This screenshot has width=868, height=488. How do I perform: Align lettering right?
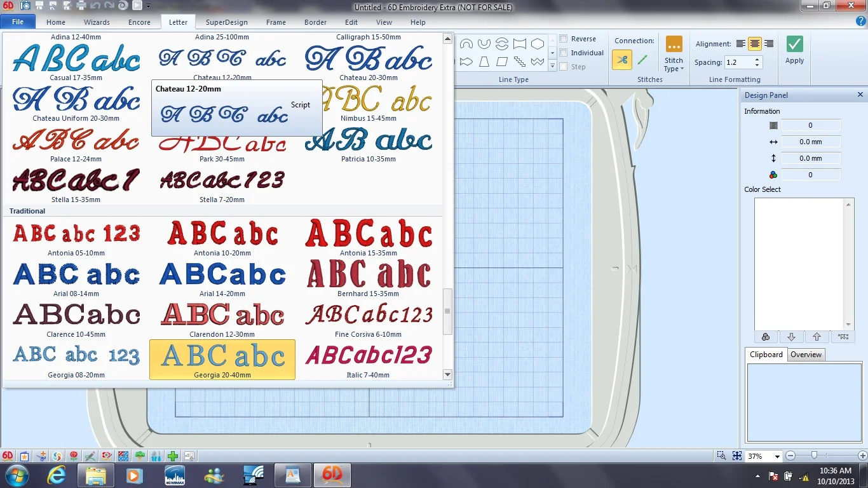[769, 44]
